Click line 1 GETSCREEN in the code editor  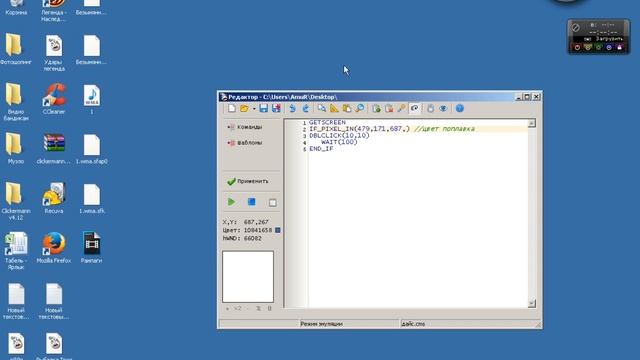tap(327, 122)
